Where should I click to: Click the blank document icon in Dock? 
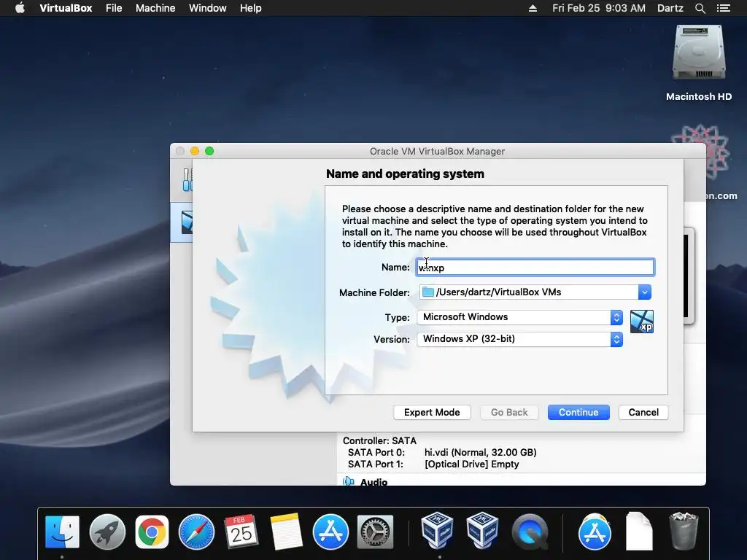click(x=639, y=531)
